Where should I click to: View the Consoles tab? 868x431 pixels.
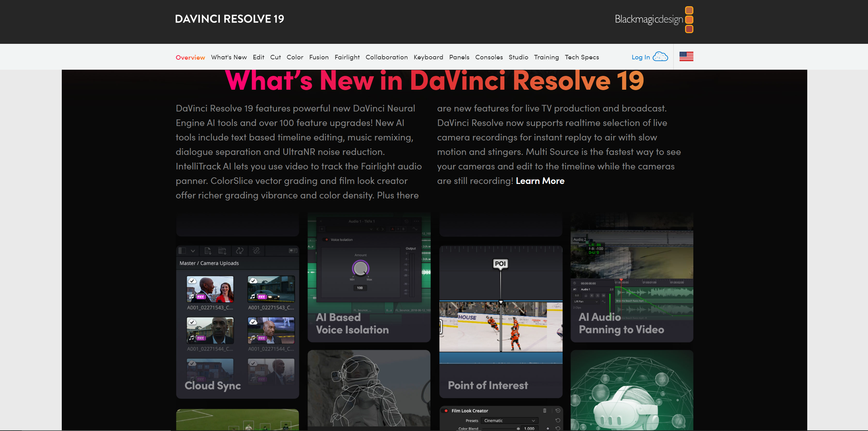[x=489, y=57]
